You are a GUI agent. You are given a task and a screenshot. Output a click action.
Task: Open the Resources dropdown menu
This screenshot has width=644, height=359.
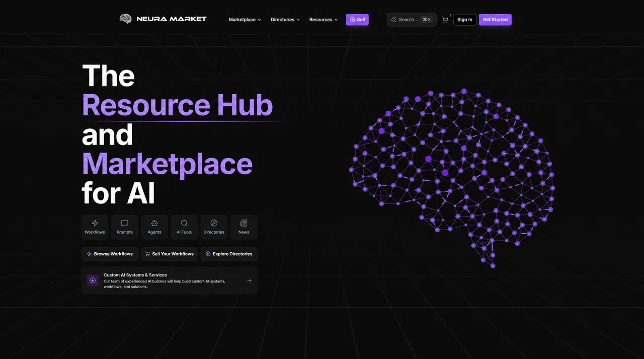coord(323,20)
